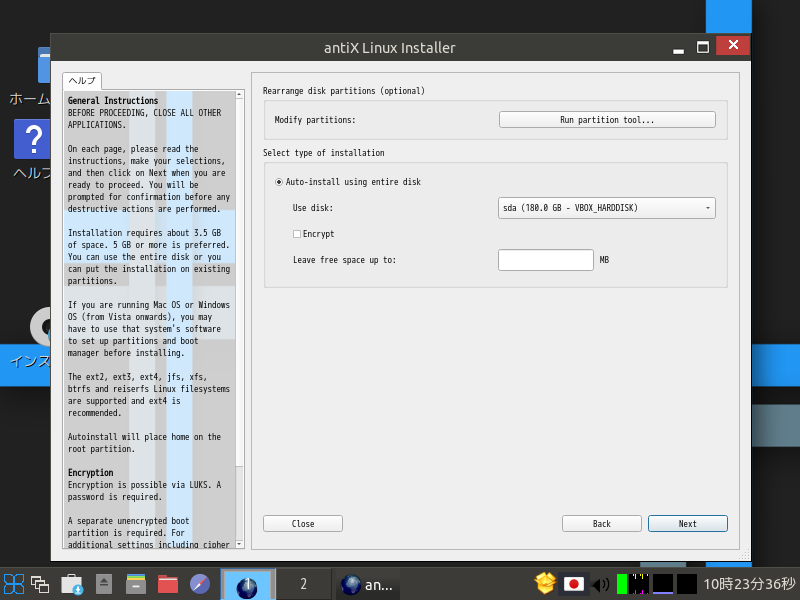Click the Rearrange disk partitions (optional) label
The image size is (800, 600).
tap(343, 91)
